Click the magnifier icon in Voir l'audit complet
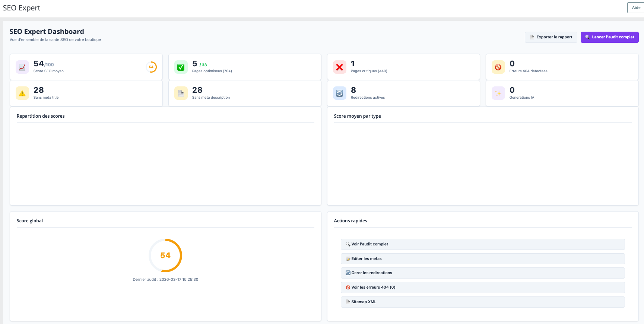 point(348,244)
